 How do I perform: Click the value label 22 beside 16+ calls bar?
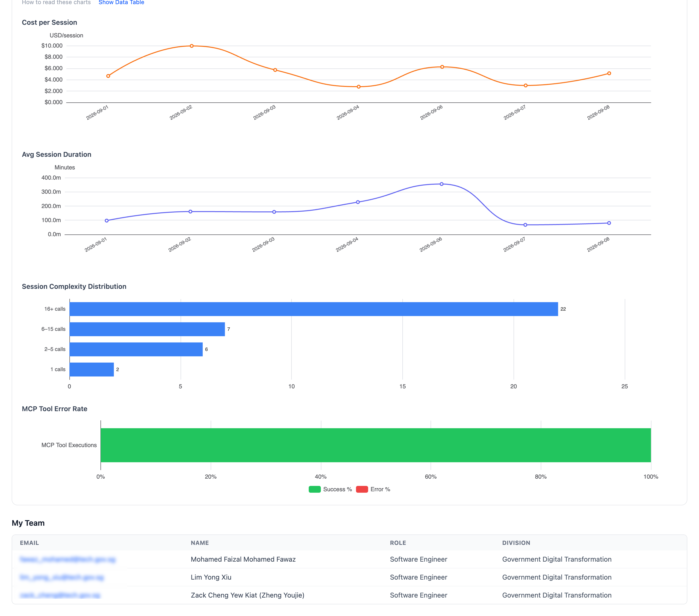563,309
